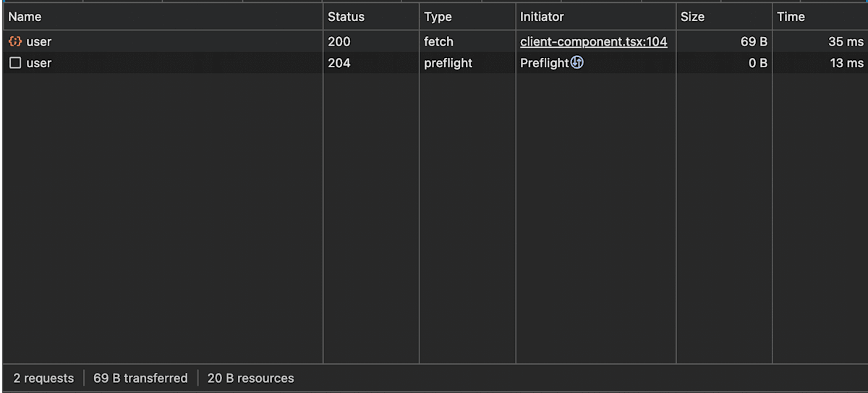Click the Initiator column header

[542, 17]
